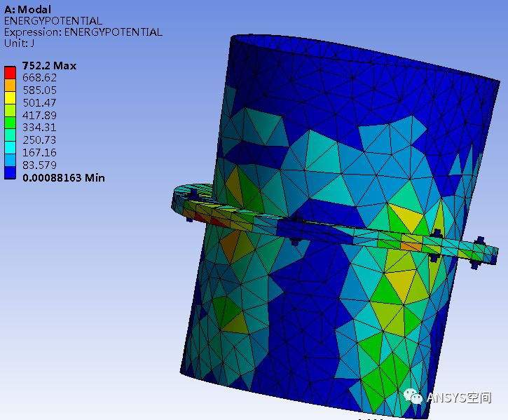Image resolution: width=508 pixels, height=420 pixels.
Task: Select the 668.62 legend value
Action: pyautogui.click(x=39, y=78)
